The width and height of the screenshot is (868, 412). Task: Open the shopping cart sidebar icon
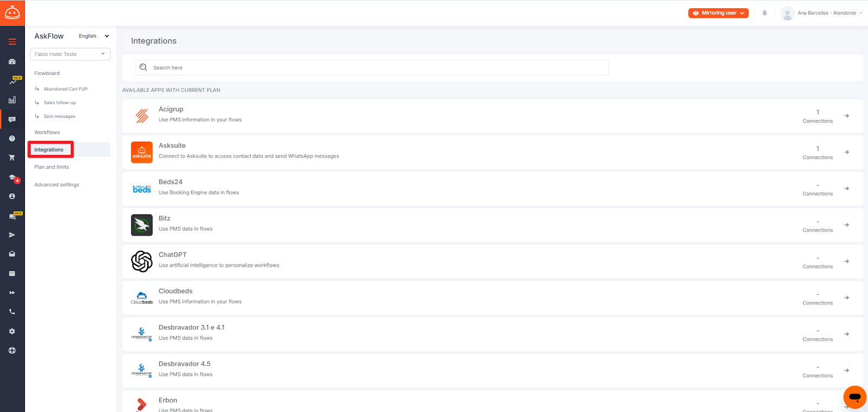coord(12,158)
